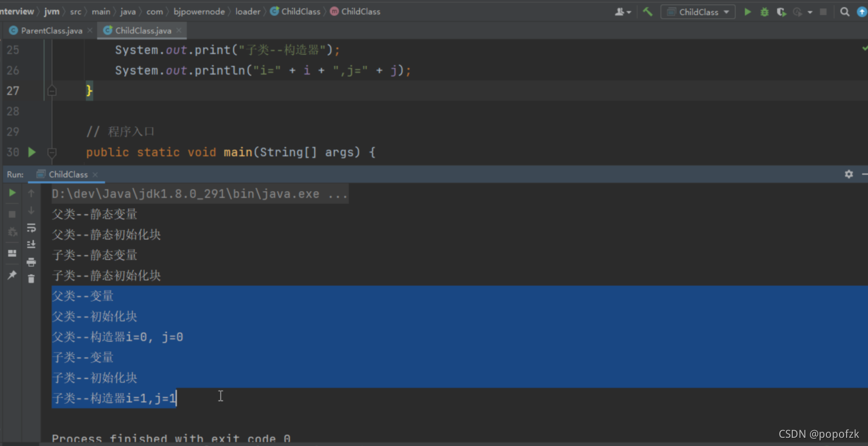Open Run panel settings gear
This screenshot has width=868, height=446.
click(x=849, y=174)
